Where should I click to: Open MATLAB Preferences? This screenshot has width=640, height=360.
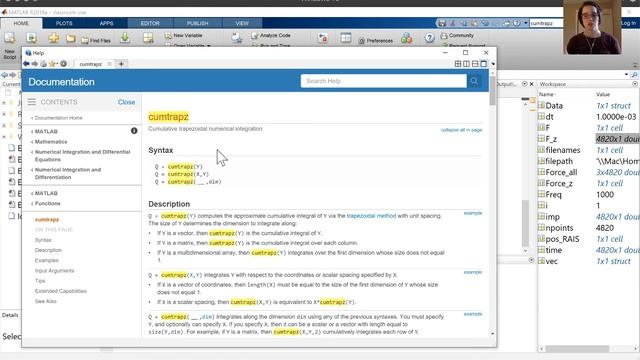click(x=376, y=40)
